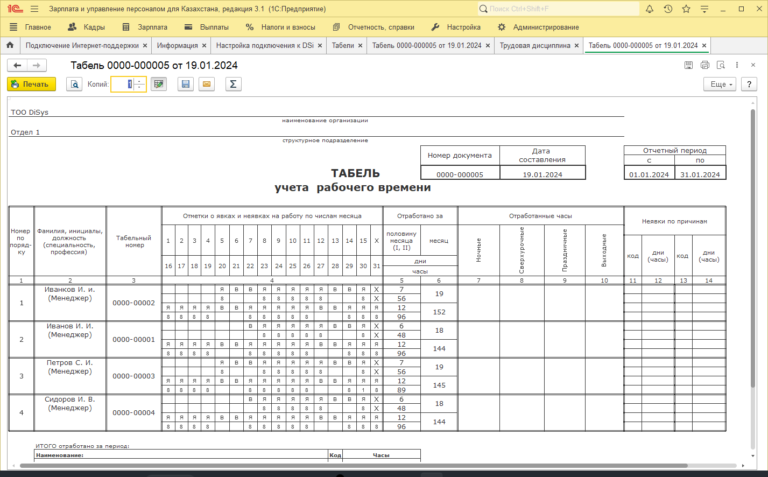Viewport: 768px width, 477px height.
Task: Open the Еще dropdown menu
Action: [719, 84]
